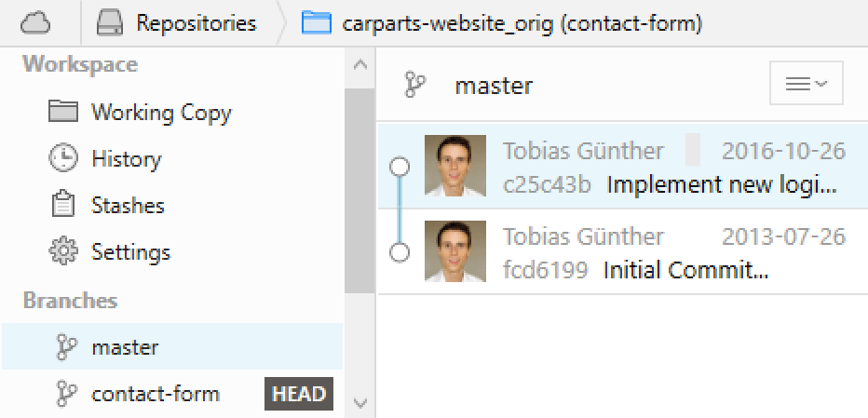Select the History sidebar item
This screenshot has width=868, height=418.
tap(126, 159)
